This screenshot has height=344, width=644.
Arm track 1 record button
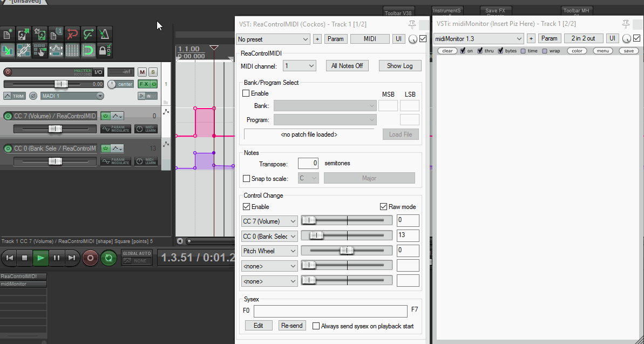point(8,72)
